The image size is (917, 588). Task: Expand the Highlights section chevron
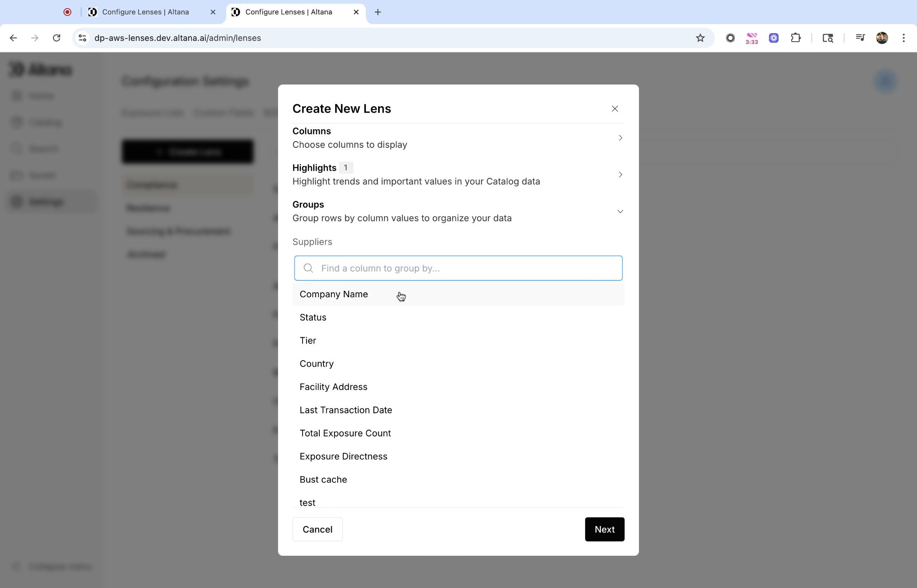point(620,175)
